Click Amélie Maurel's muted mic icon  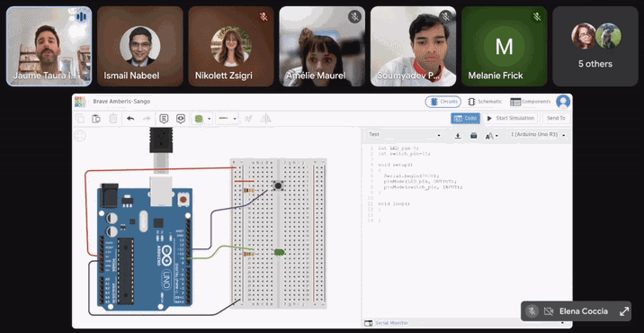pyautogui.click(x=354, y=17)
